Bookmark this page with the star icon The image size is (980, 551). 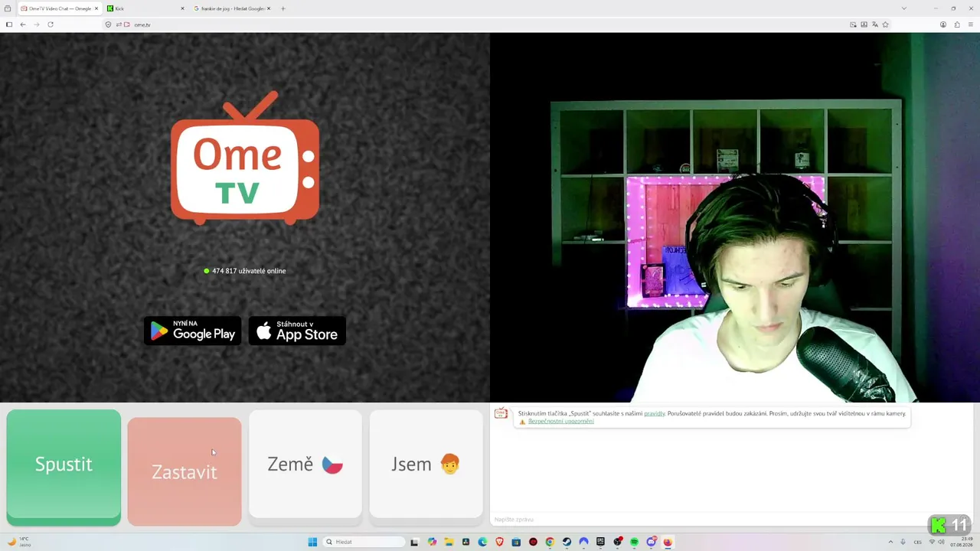coord(886,24)
